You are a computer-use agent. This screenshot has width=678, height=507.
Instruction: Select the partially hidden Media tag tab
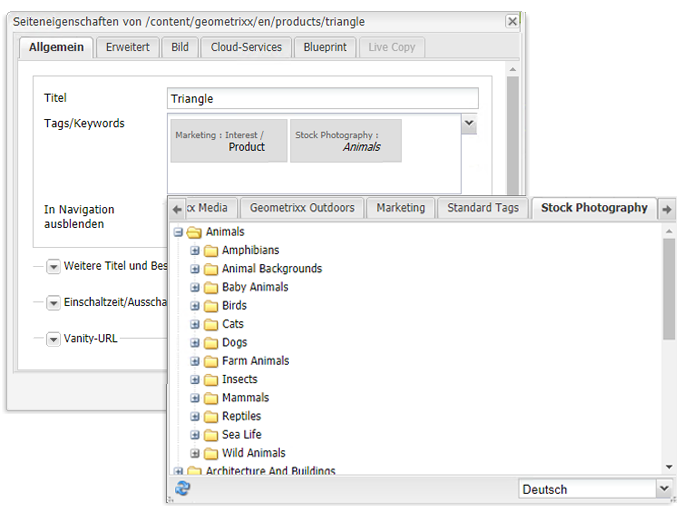(211, 208)
